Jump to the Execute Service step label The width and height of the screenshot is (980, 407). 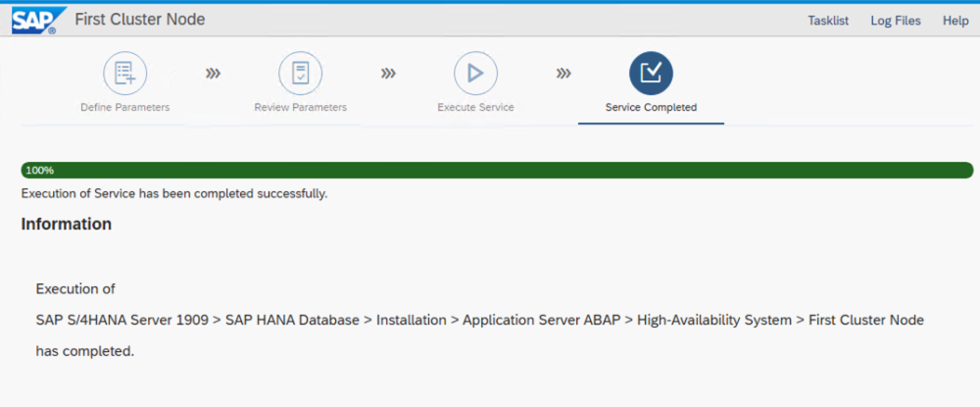pyautogui.click(x=475, y=107)
